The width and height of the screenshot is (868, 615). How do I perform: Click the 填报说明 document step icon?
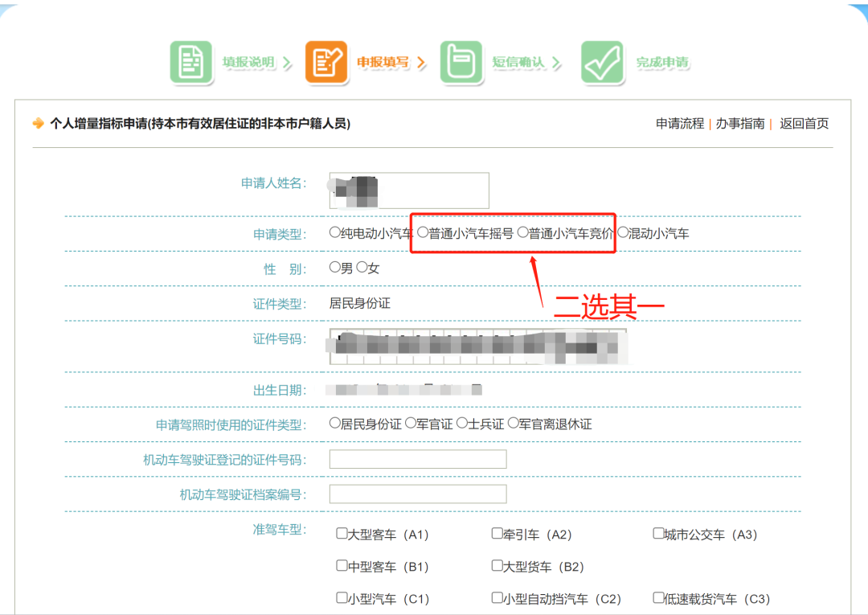click(x=190, y=63)
